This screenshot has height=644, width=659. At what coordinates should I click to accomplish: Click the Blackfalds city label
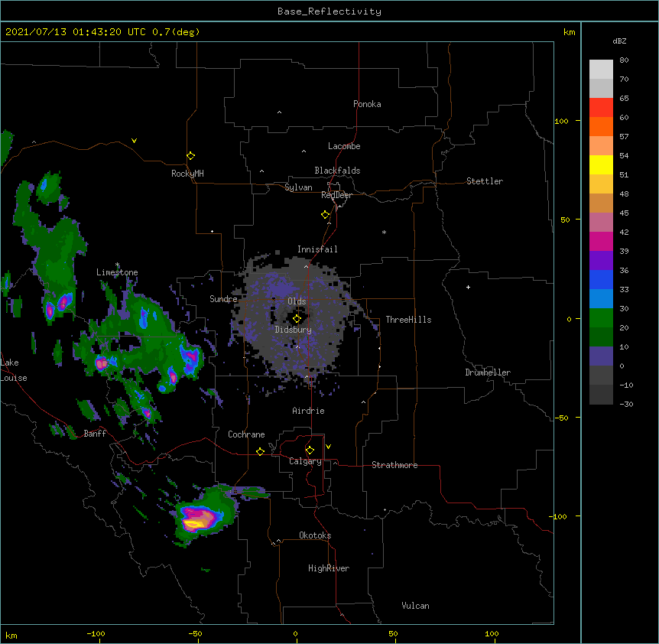[x=337, y=171]
